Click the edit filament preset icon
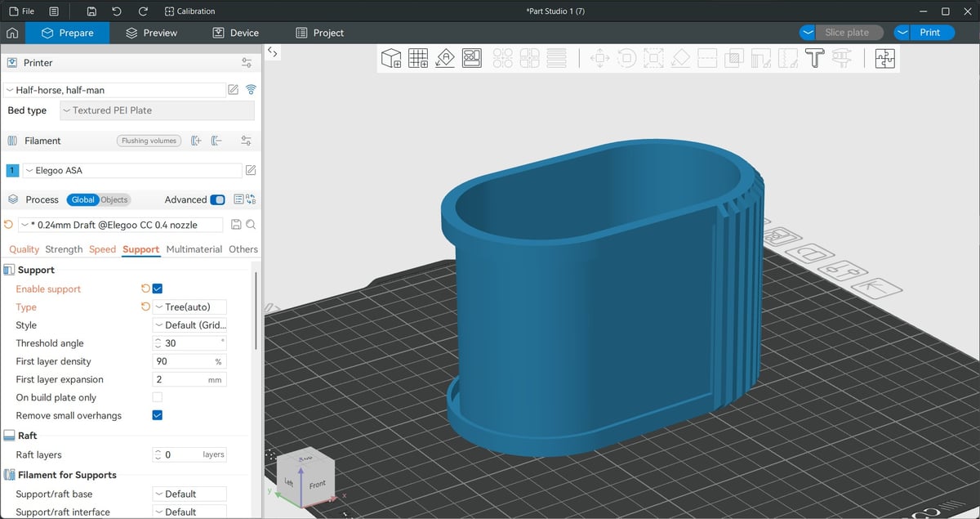The height and width of the screenshot is (519, 980). (251, 170)
